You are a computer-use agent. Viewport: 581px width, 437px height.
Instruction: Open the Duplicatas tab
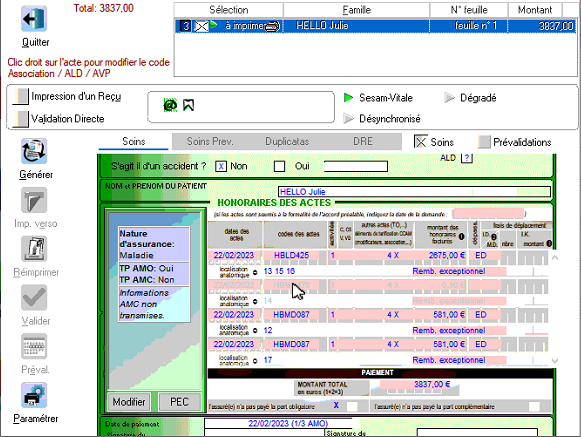coord(287,142)
